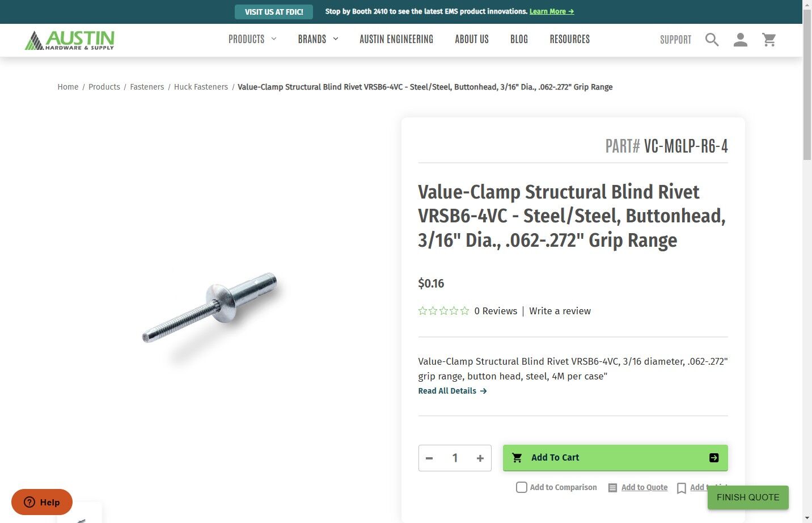Viewport: 812px width, 523px height.
Task: Expand Read All Details link
Action: coord(452,391)
